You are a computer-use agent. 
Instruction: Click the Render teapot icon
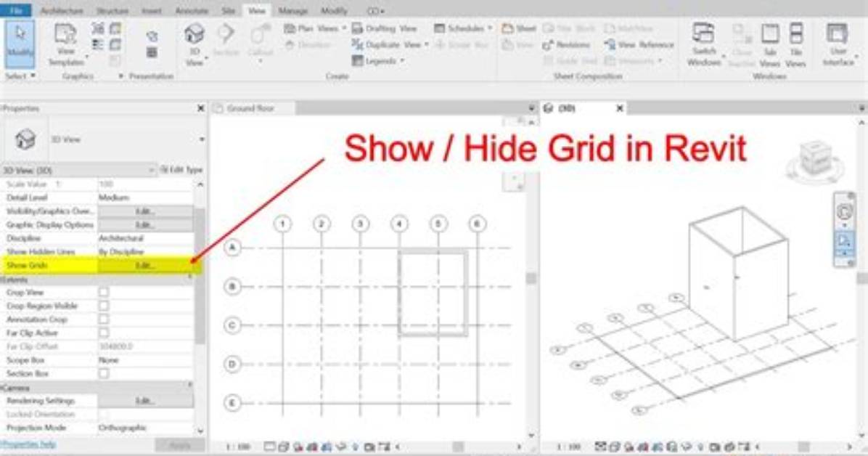click(x=152, y=36)
